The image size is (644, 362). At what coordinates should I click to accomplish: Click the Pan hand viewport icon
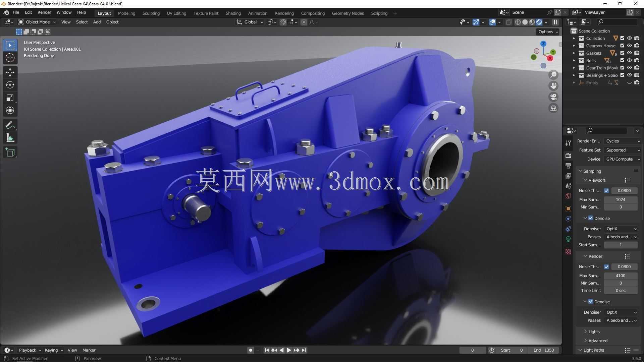(x=553, y=86)
